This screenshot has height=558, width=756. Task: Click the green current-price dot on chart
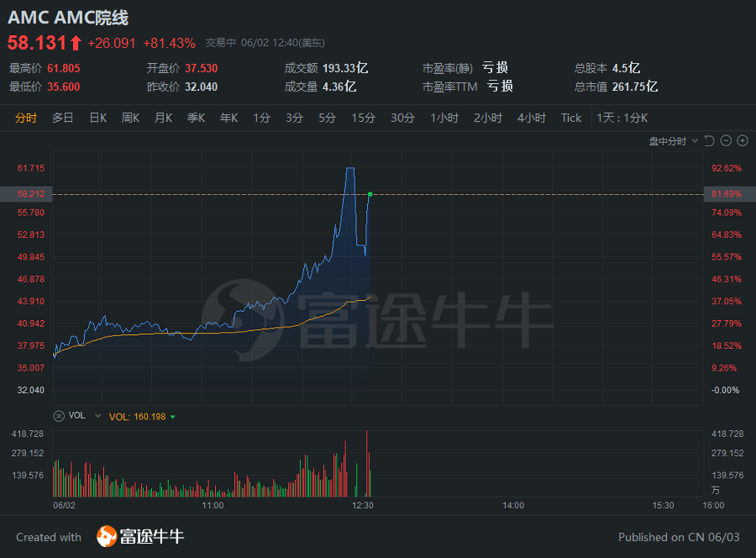[x=370, y=194]
